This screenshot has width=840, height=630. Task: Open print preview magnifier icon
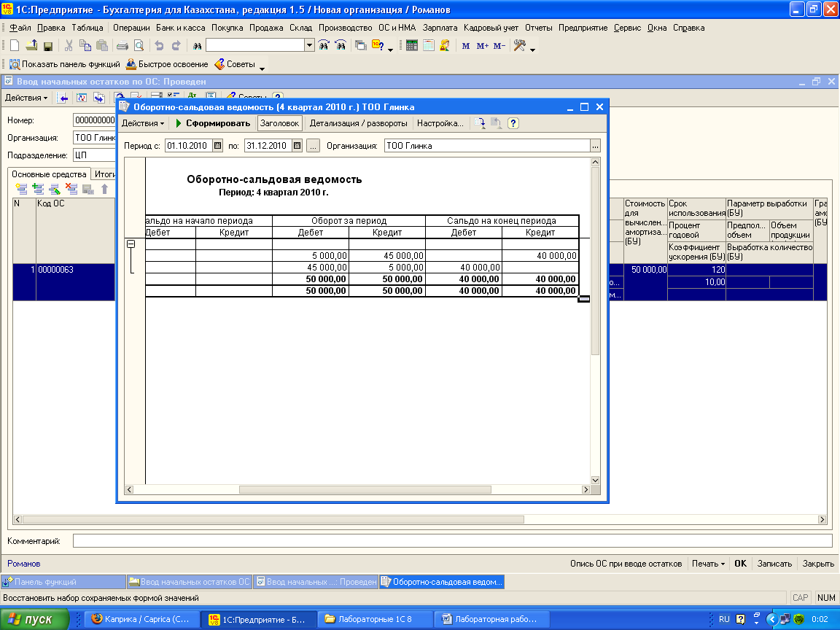(x=139, y=45)
